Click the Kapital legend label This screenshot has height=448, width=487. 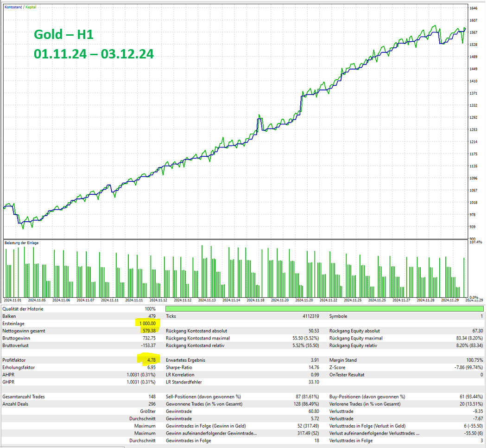click(x=31, y=7)
